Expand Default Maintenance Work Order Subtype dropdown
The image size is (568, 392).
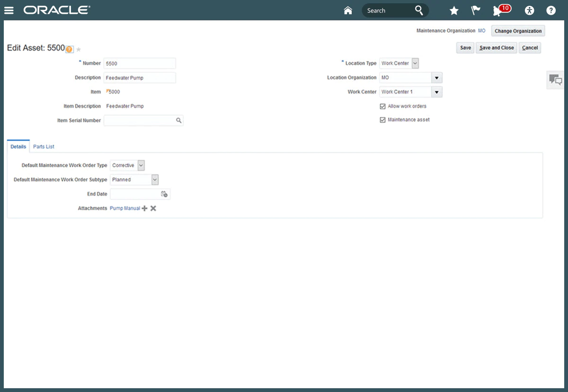[x=155, y=180]
